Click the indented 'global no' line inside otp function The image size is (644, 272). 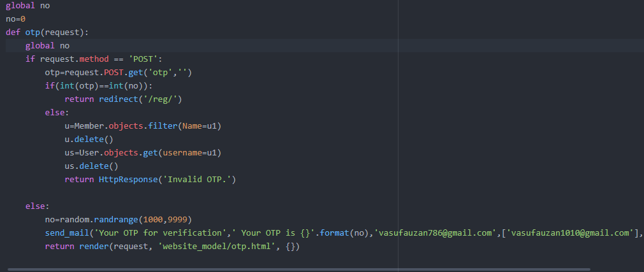point(48,46)
